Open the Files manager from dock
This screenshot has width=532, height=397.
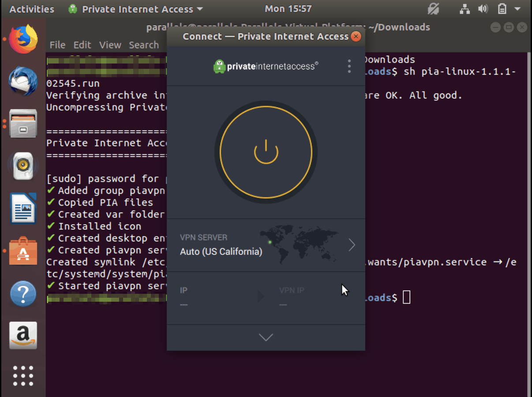click(22, 124)
